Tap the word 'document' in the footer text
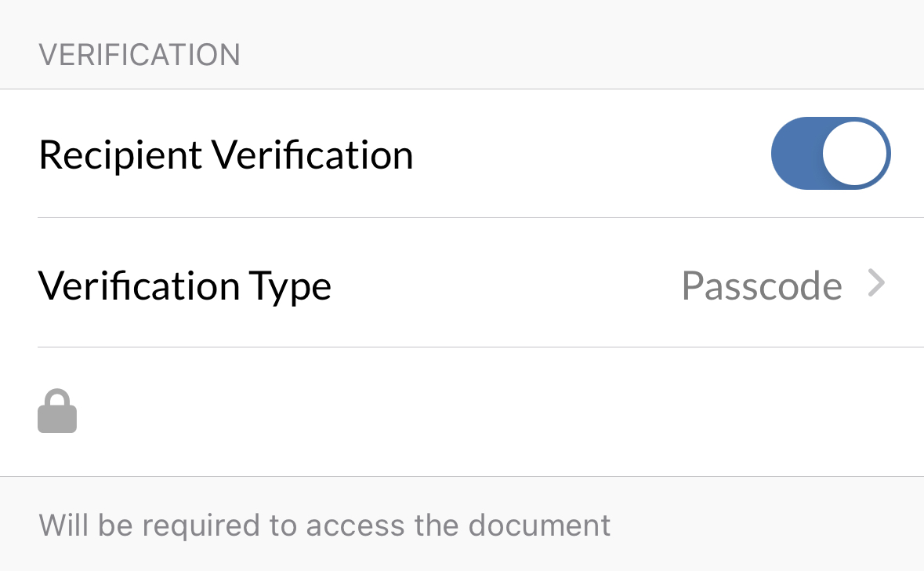The width and height of the screenshot is (924, 571). pos(540,525)
